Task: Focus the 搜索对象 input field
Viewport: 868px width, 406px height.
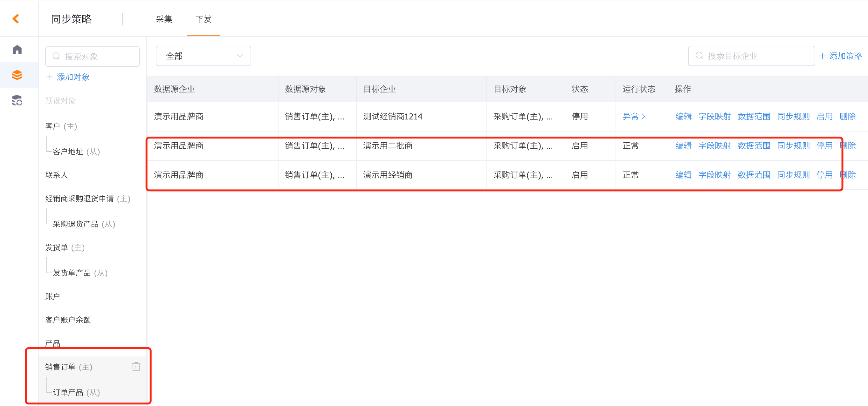Action: [x=93, y=56]
